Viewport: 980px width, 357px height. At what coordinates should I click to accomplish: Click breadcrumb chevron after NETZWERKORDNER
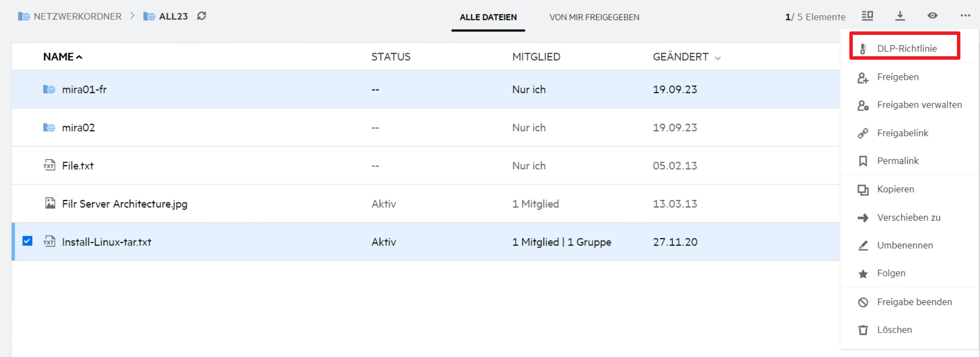(x=132, y=16)
